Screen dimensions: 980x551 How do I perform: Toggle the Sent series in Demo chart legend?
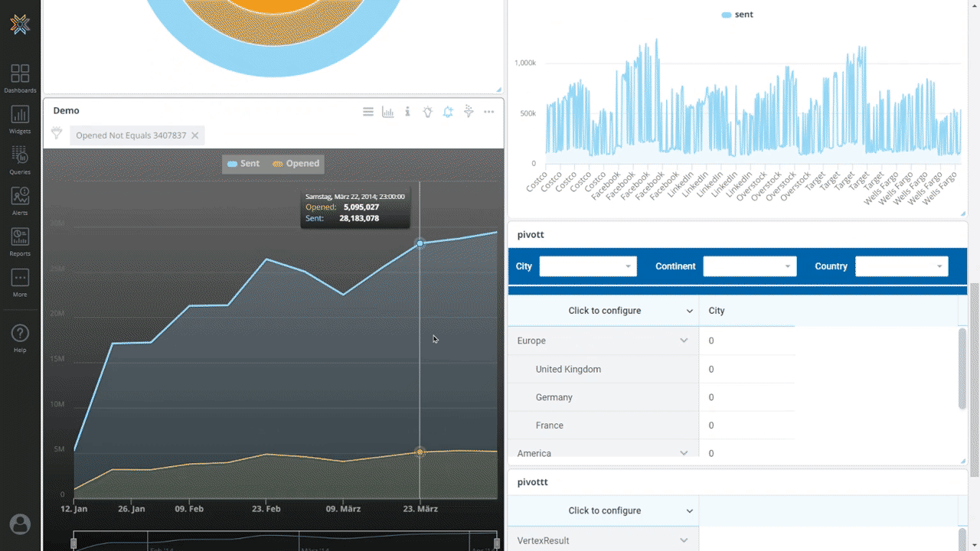pos(243,164)
